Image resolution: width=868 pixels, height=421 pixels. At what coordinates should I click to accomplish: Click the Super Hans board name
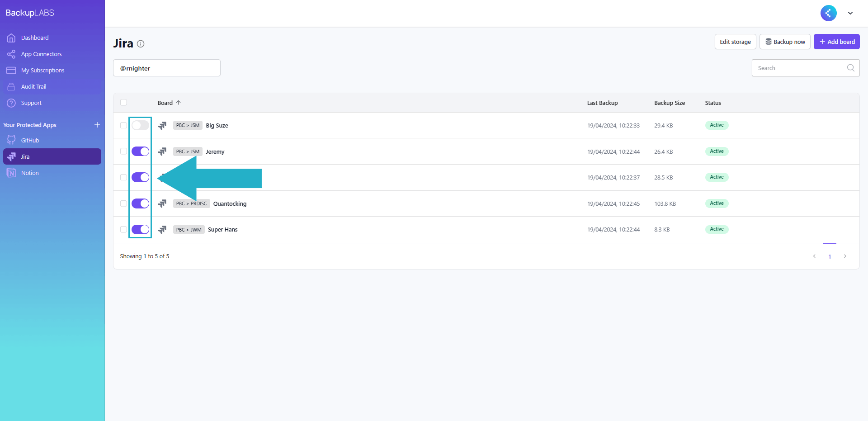tap(223, 230)
